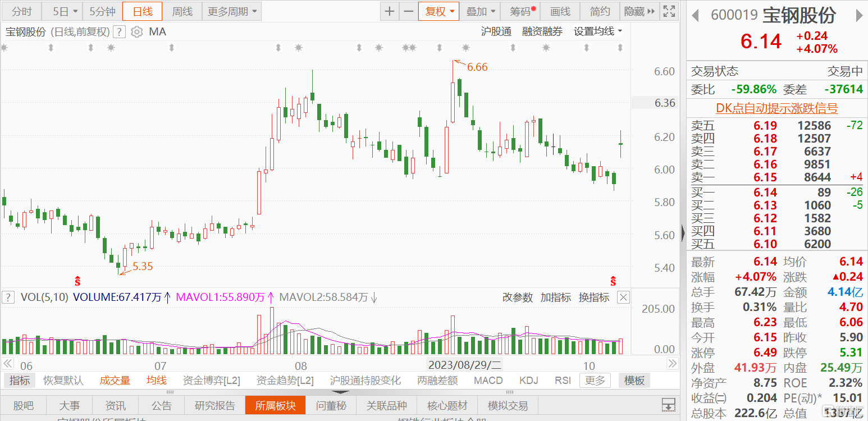The image size is (868, 421).
Task: Open the 模拟交易 tab
Action: (508, 405)
